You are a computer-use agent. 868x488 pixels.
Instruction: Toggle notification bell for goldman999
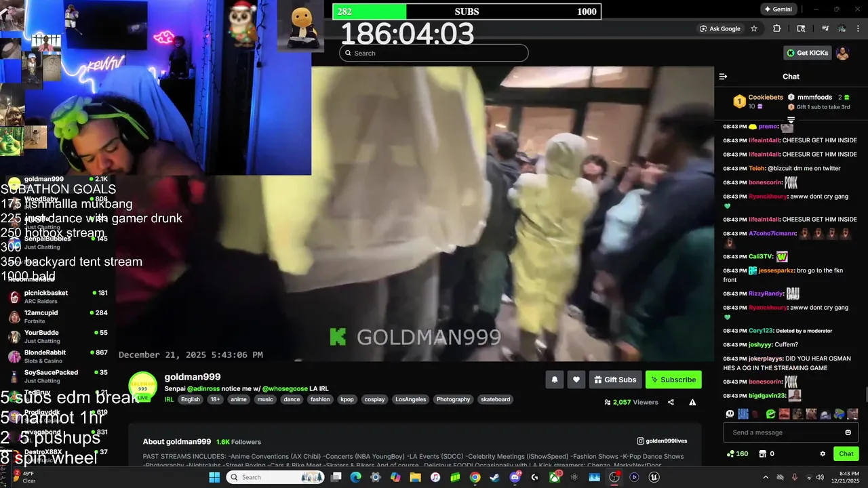[x=554, y=380]
